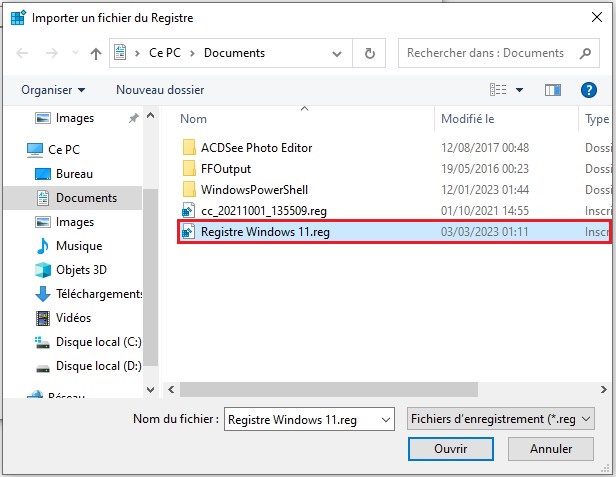The image size is (616, 477).
Task: Click the Musique note icon
Action: [x=42, y=246]
